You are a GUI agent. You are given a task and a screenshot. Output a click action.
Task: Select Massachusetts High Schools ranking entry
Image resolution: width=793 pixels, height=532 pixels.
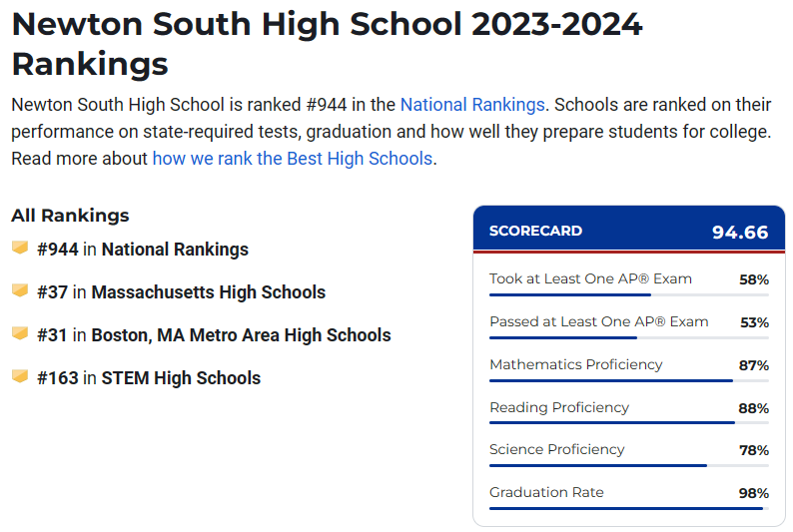pos(209,292)
